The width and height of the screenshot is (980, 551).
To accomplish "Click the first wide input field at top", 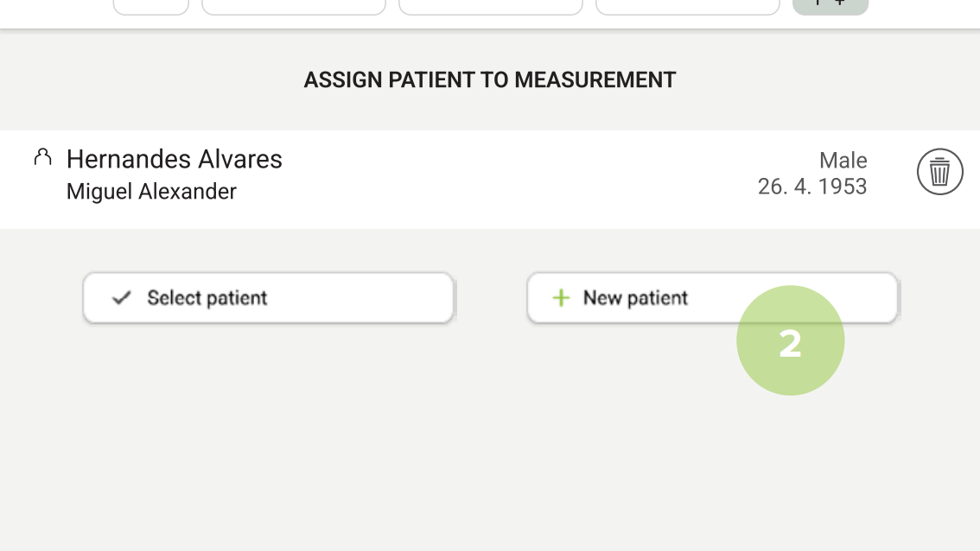I will coord(294,4).
